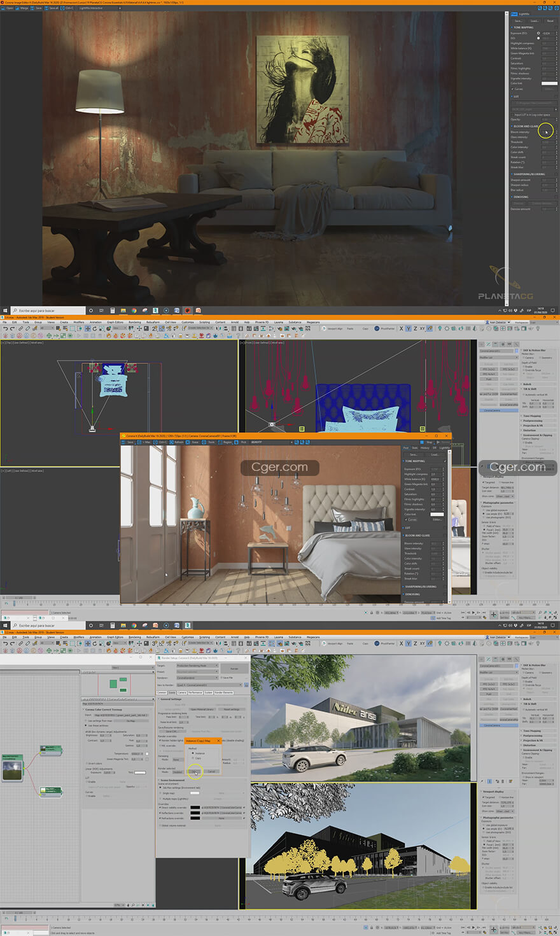This screenshot has width=560, height=936.
Task: Click the Render button in the Render Setup dialog
Action: pyautogui.click(x=234, y=669)
